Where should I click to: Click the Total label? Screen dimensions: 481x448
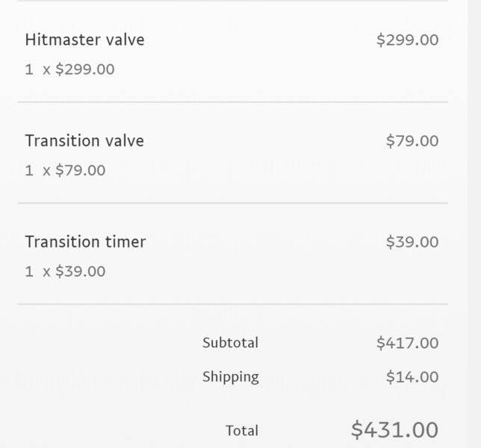click(242, 431)
